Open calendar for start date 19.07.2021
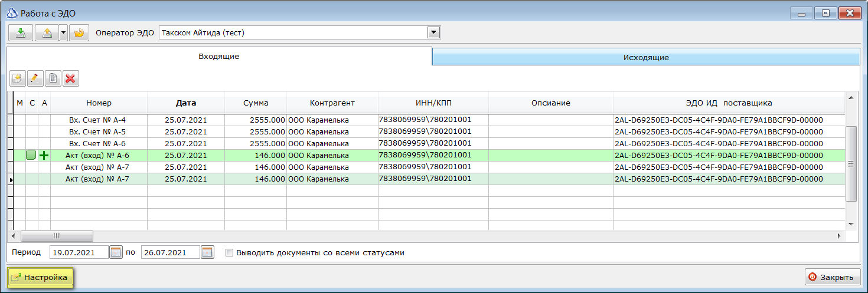The image size is (868, 293). tap(116, 252)
